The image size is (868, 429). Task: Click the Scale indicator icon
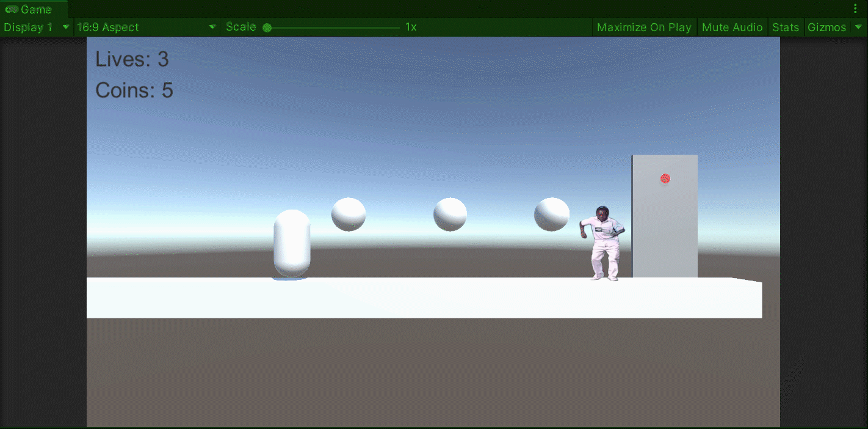point(266,27)
